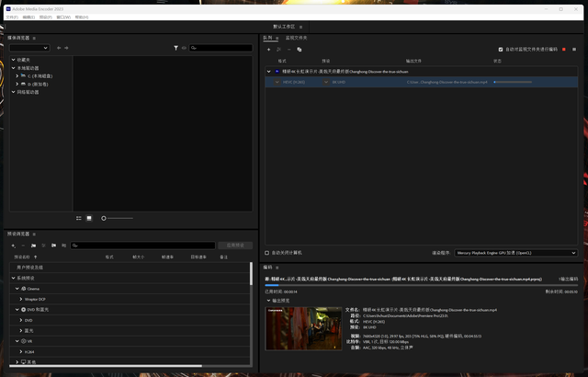Click the Add Source plus icon in Queue
This screenshot has width=588, height=377.
(267, 49)
